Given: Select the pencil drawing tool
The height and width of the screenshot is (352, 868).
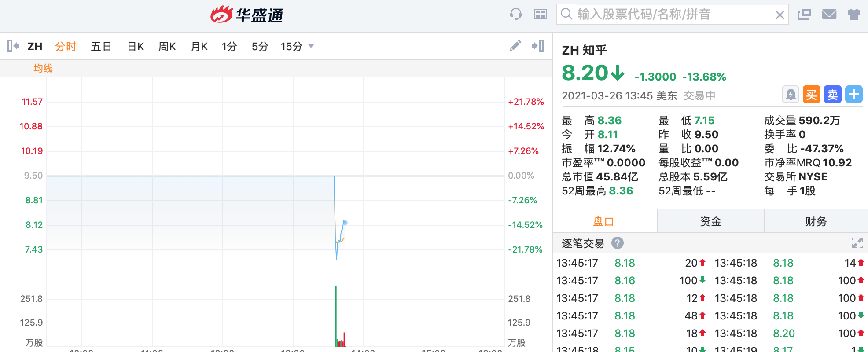Looking at the screenshot, I should (x=515, y=46).
